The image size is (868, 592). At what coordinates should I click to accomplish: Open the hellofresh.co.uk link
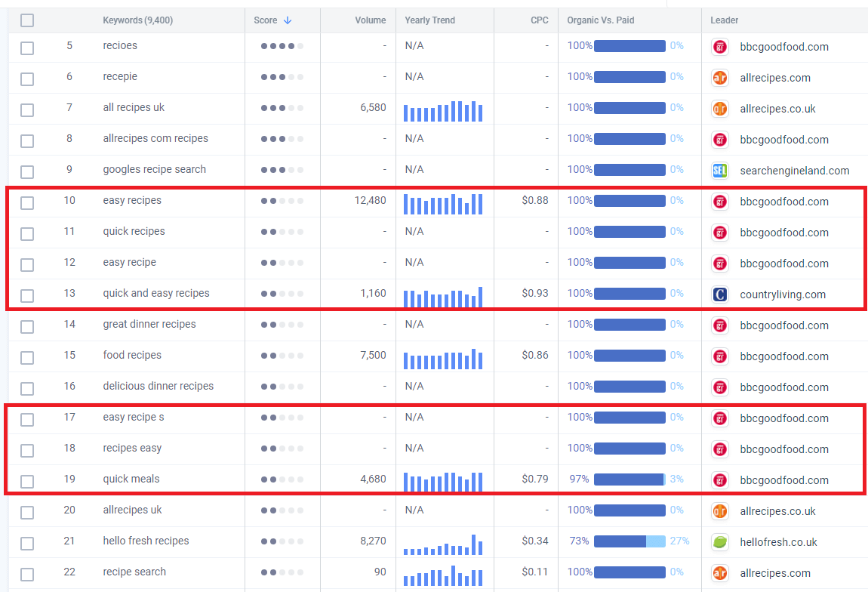point(772,541)
